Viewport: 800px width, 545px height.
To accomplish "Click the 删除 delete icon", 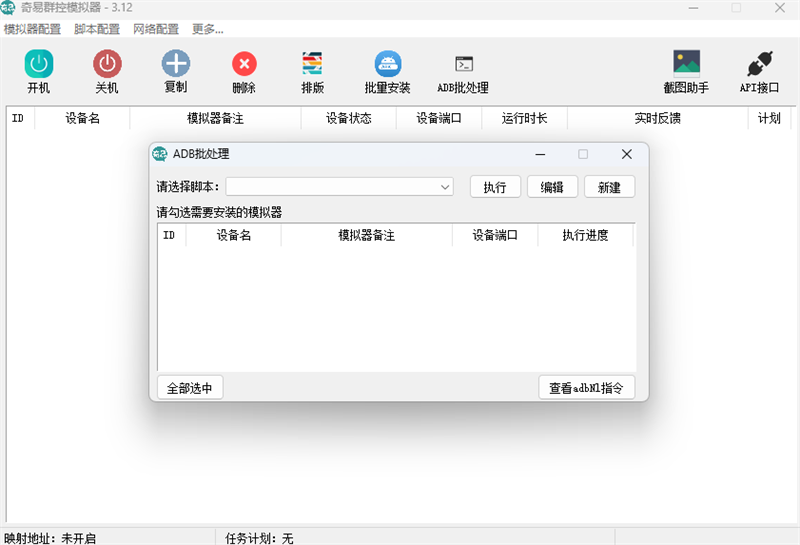I will coord(244,64).
